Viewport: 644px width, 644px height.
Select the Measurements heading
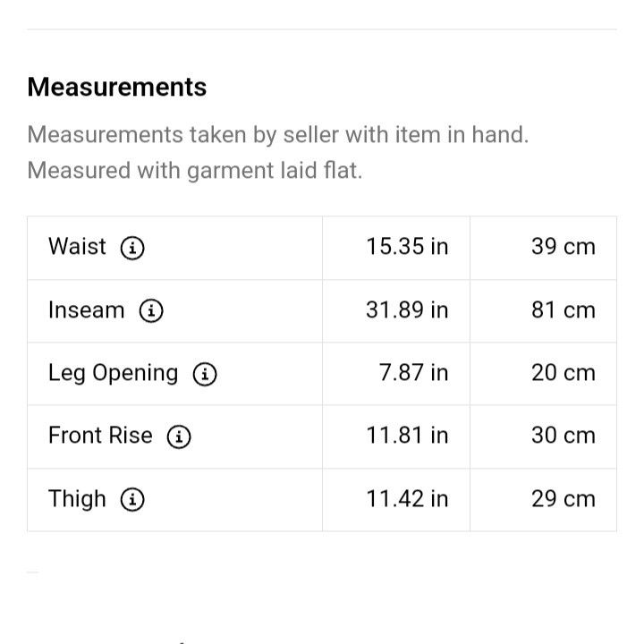pos(117,87)
